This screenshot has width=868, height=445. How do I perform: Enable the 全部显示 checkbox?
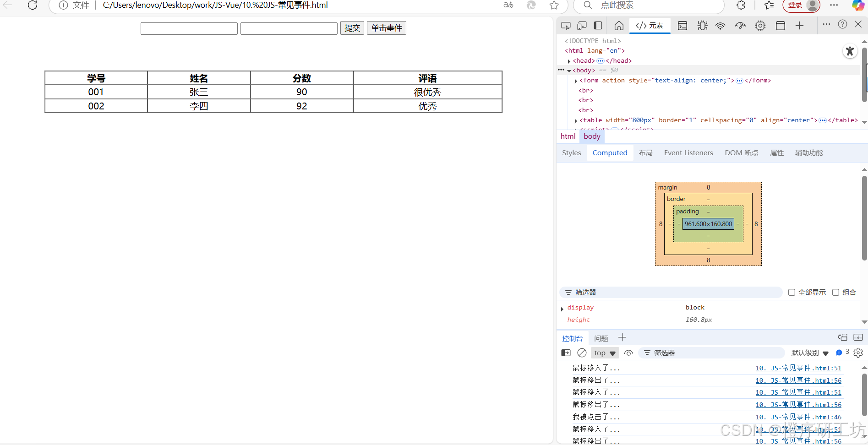(791, 292)
